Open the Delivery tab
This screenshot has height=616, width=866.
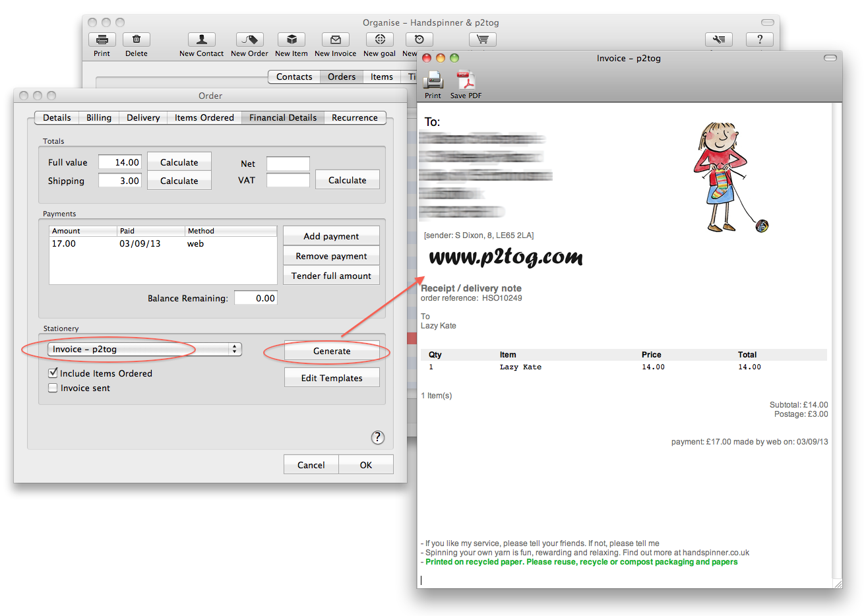[x=143, y=117]
